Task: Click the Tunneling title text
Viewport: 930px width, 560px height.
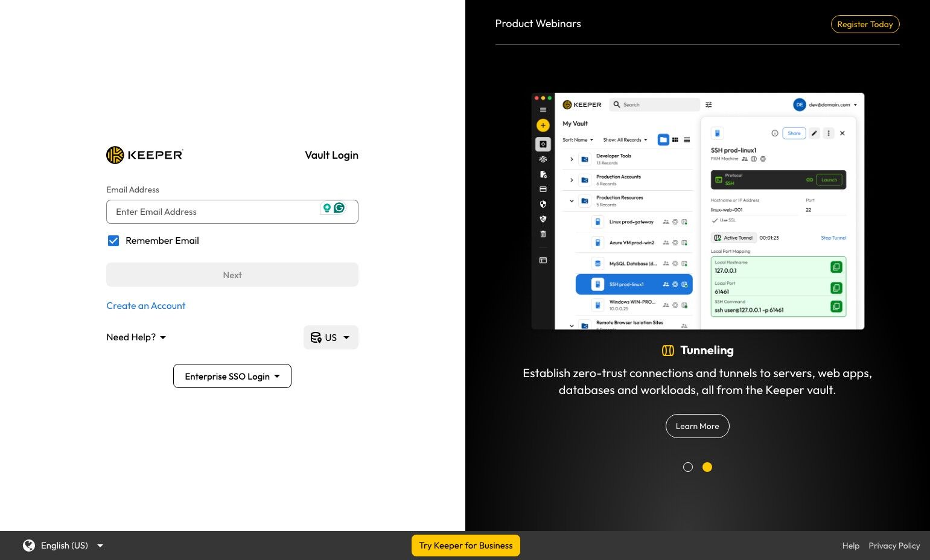Action: click(x=707, y=351)
